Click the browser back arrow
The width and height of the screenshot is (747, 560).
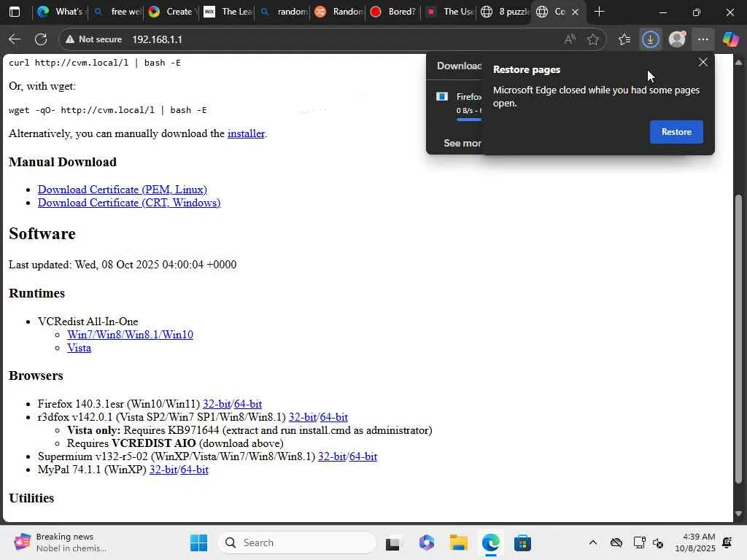point(15,39)
